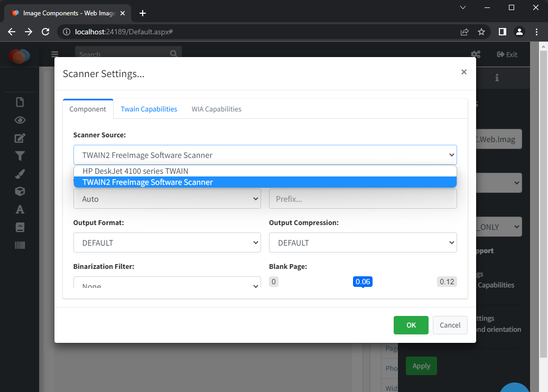
Task: Select the paintbrush icon in the sidebar
Action: pyautogui.click(x=20, y=174)
